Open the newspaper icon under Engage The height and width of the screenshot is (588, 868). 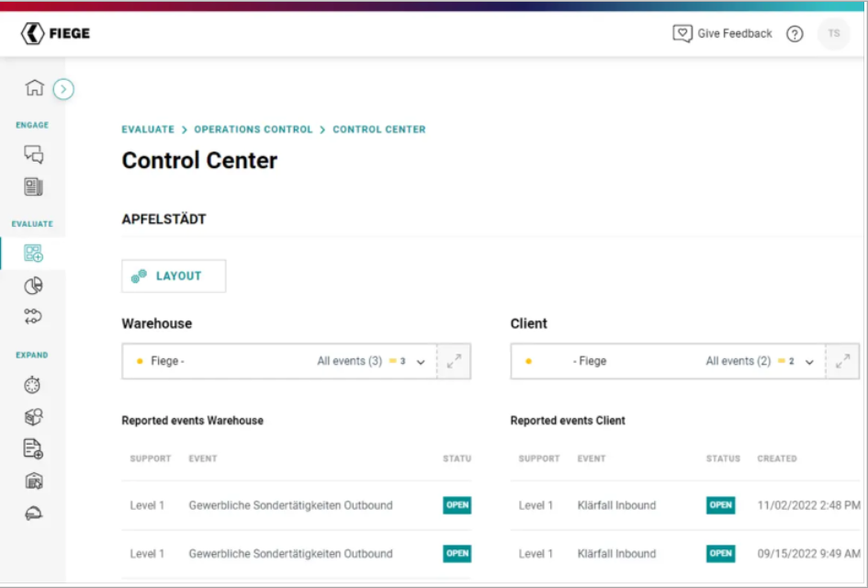pyautogui.click(x=34, y=187)
